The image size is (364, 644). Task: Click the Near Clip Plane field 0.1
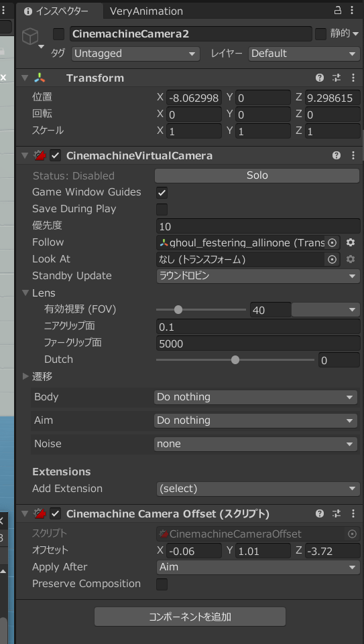[x=258, y=327]
